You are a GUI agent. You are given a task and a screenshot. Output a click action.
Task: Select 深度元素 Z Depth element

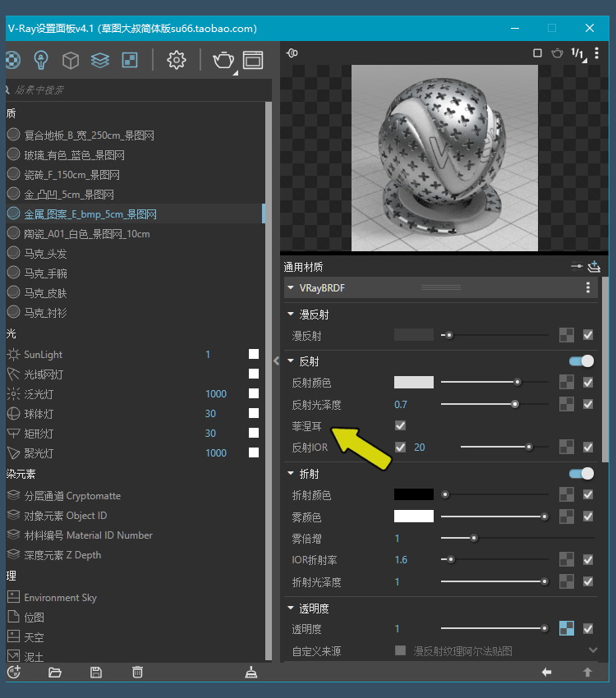click(62, 555)
